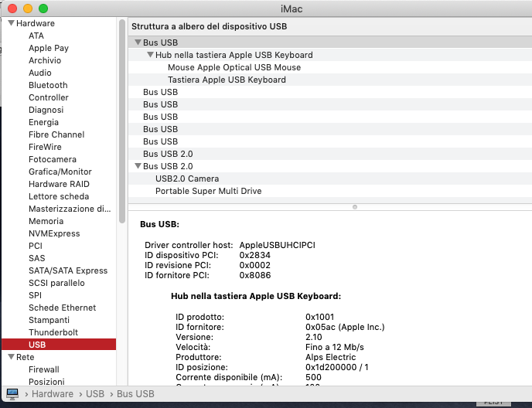The width and height of the screenshot is (532, 408).
Task: Open the Grafica/Monitor category
Action: [x=60, y=172]
